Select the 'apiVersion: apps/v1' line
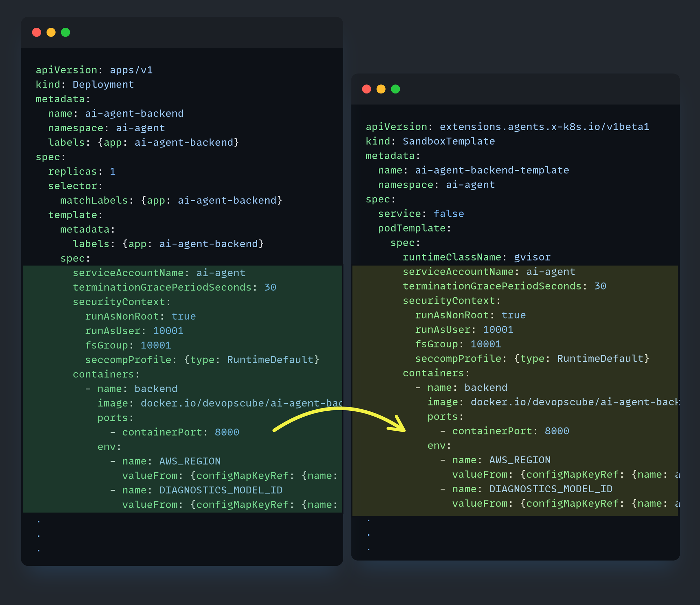Screen dimensions: 700x605 point(94,70)
